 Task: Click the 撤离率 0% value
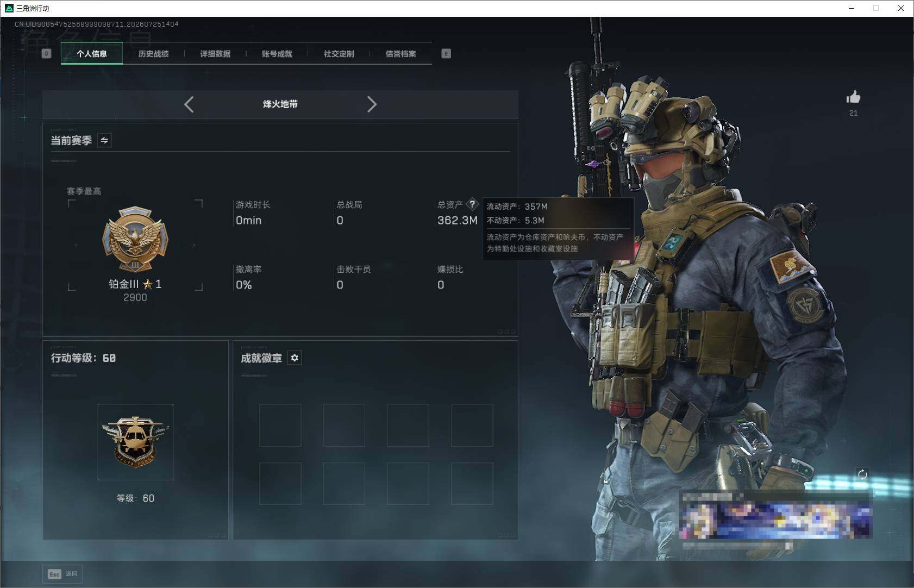[x=243, y=285]
